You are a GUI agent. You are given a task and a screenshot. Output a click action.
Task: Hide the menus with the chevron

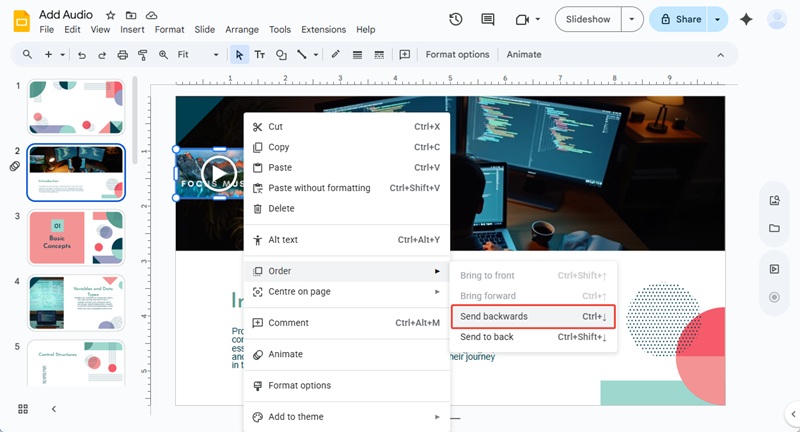tap(720, 55)
